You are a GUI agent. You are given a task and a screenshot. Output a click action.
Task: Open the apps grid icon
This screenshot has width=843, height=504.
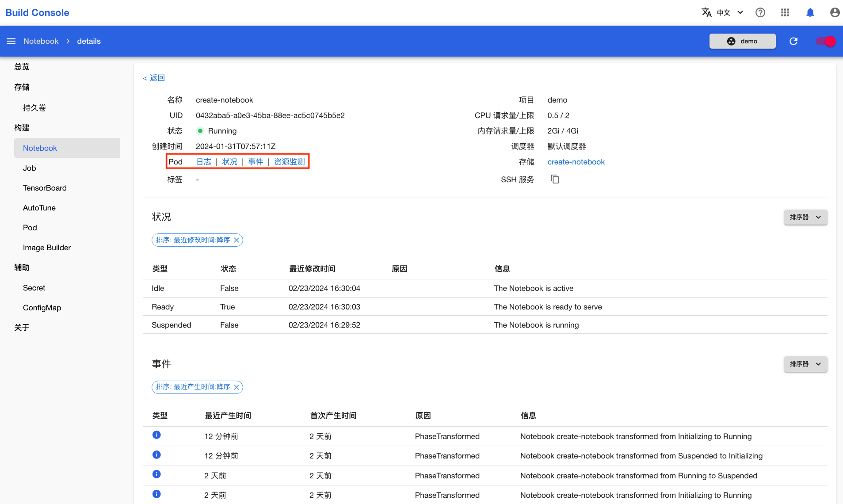click(x=785, y=12)
